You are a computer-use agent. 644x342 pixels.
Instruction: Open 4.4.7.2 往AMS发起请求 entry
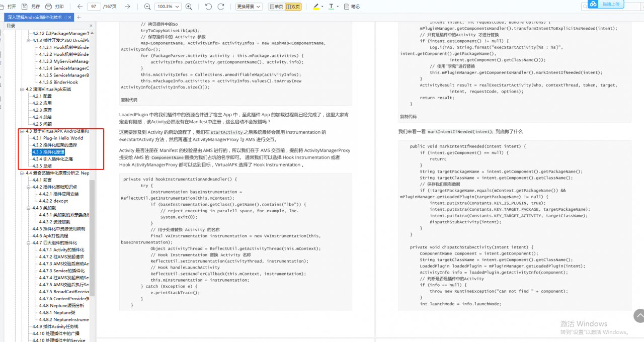click(62, 256)
